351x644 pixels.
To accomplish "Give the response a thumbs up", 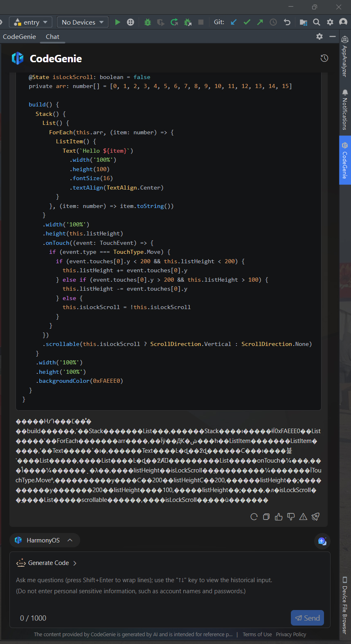I will coord(279,517).
